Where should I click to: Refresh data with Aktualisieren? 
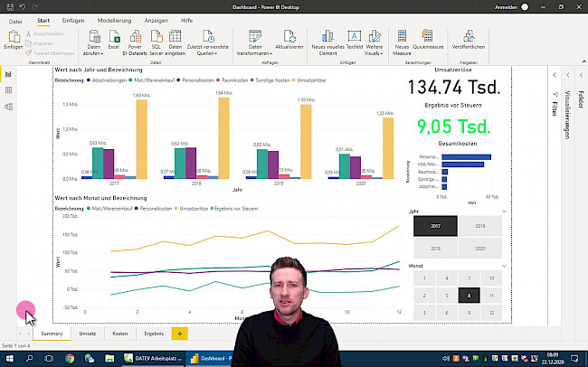point(289,40)
